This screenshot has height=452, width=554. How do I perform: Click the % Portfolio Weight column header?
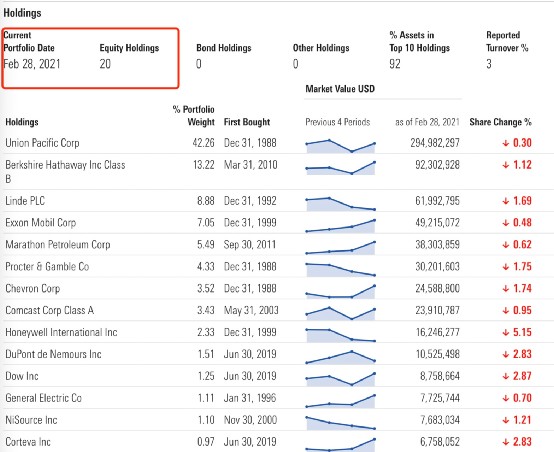[194, 116]
